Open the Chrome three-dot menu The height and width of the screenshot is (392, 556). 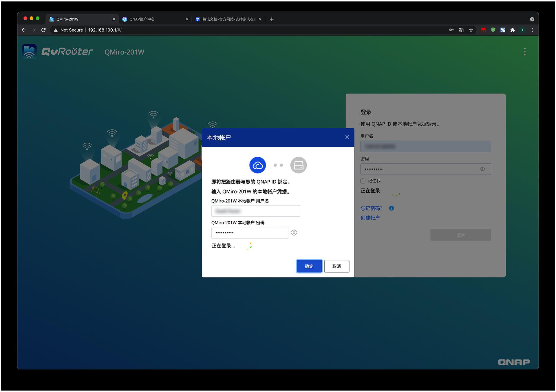[532, 30]
